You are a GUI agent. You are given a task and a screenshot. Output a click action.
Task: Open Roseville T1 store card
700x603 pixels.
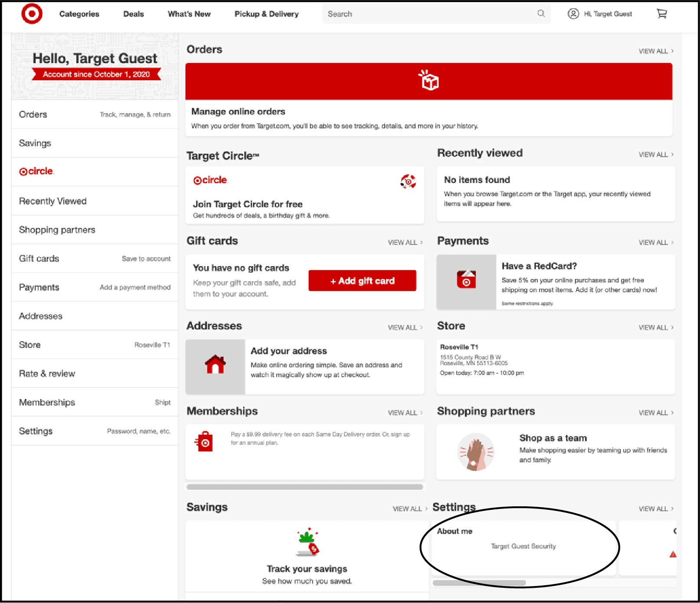point(556,367)
